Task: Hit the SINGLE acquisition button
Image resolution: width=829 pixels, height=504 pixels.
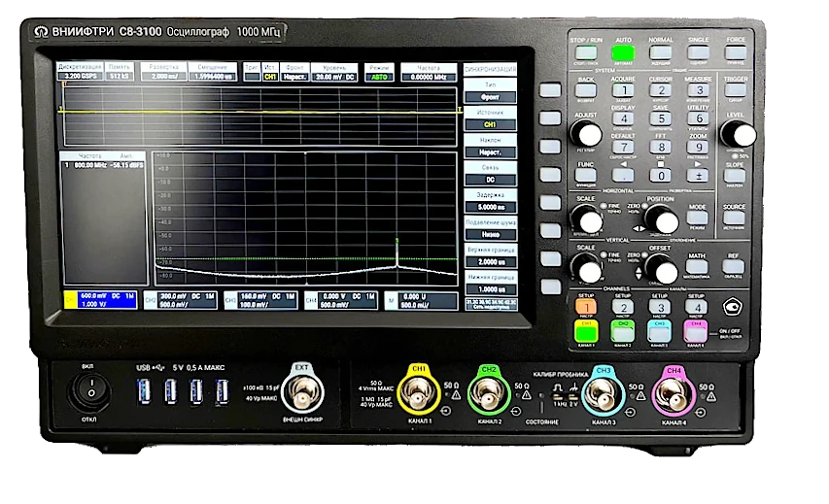Action: pyautogui.click(x=698, y=52)
